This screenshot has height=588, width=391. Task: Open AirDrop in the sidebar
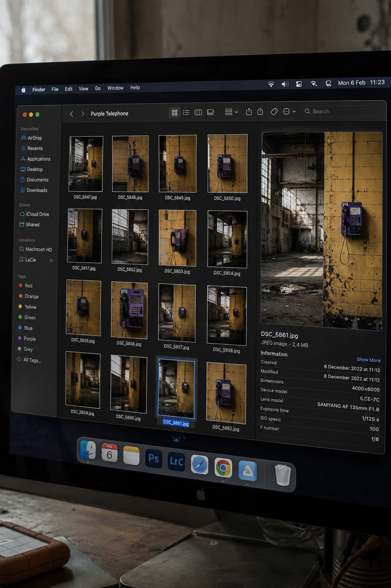coord(32,138)
